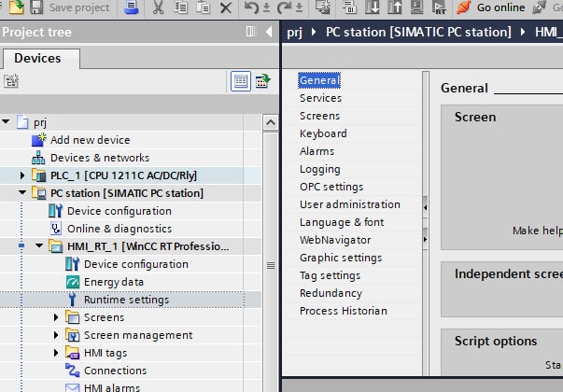Open the Keyboard settings section
The image size is (563, 392).
tap(323, 133)
